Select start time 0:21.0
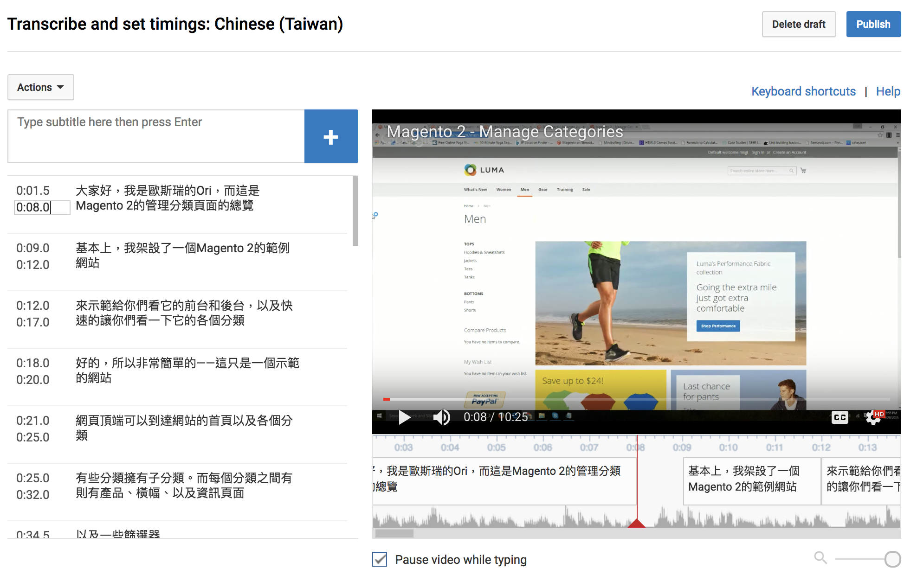Image resolution: width=917 pixels, height=588 pixels. pos(33,421)
